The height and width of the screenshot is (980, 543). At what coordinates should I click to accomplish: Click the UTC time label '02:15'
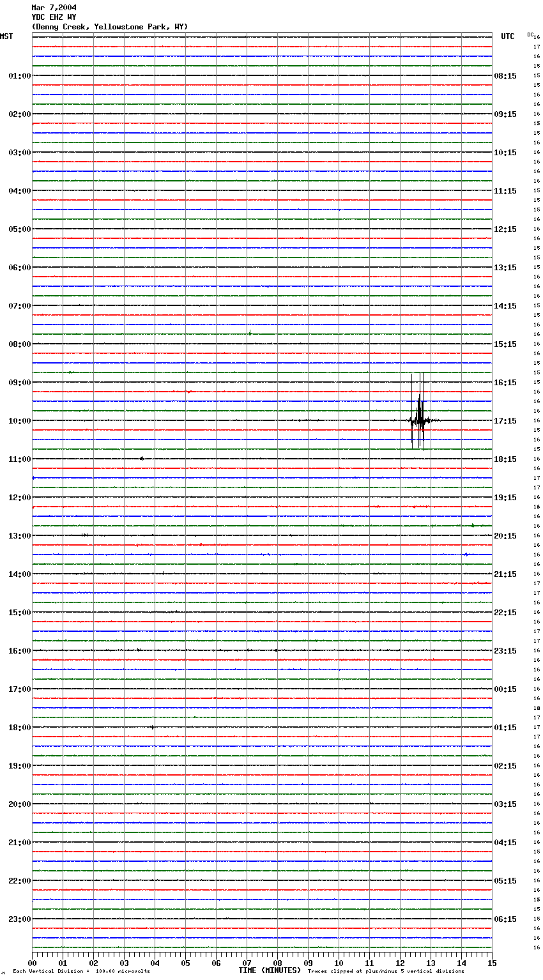coord(505,766)
